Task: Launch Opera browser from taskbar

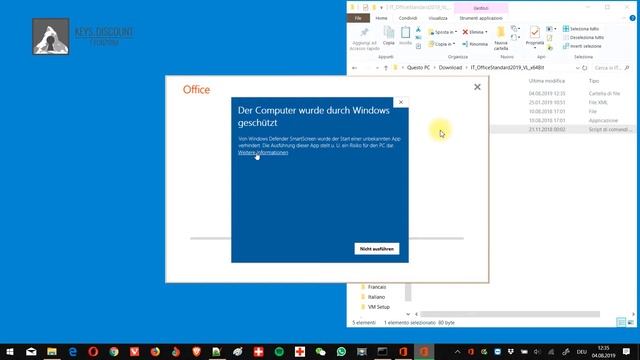Action: [93, 351]
